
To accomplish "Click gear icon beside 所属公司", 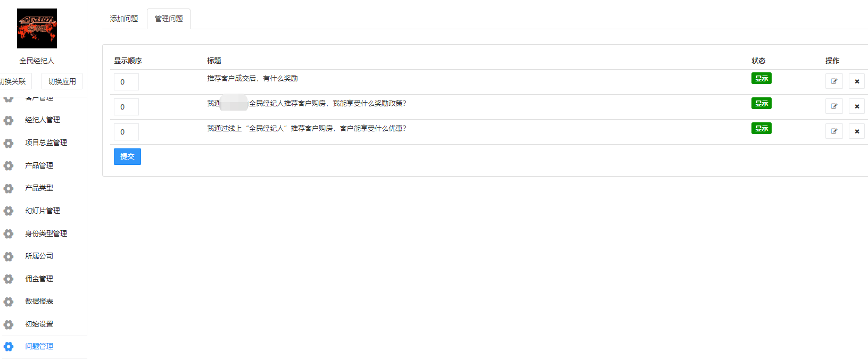I will click(9, 256).
